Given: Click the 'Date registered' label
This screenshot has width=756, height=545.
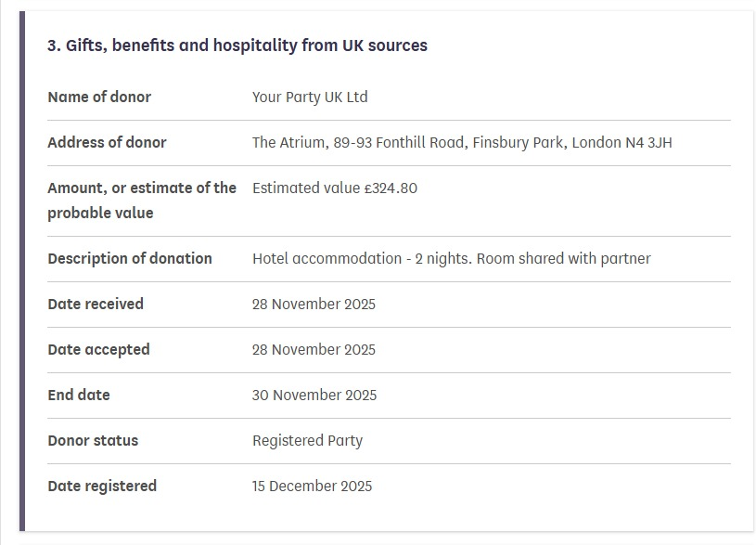Looking at the screenshot, I should pyautogui.click(x=102, y=486).
